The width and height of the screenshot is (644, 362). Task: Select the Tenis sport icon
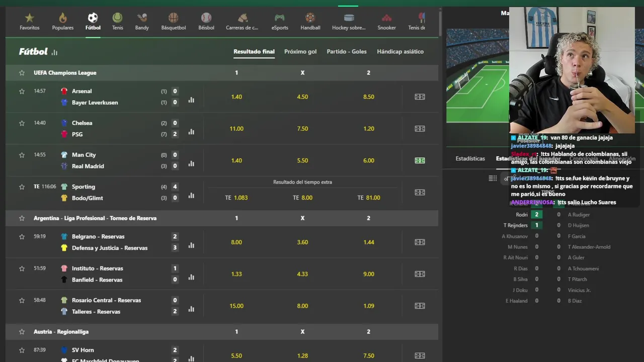(x=117, y=18)
